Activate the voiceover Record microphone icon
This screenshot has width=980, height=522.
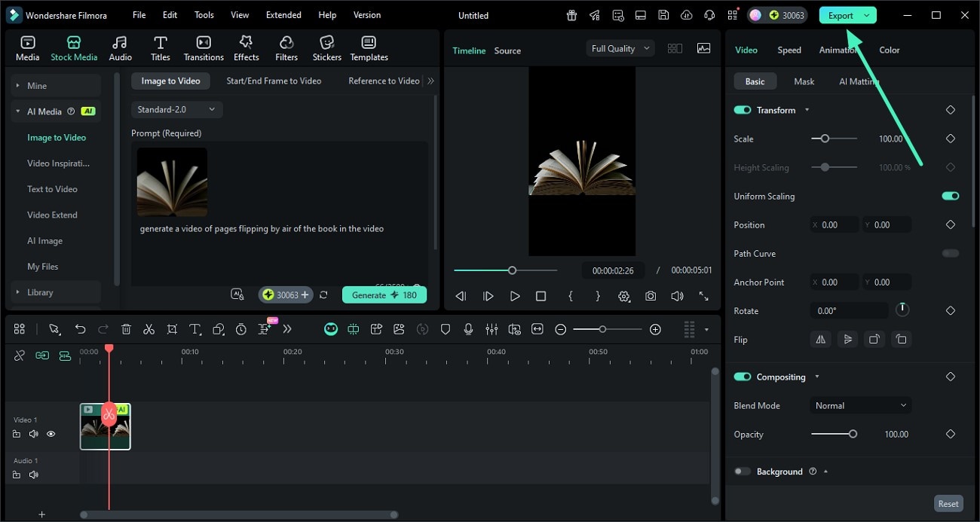tap(468, 329)
